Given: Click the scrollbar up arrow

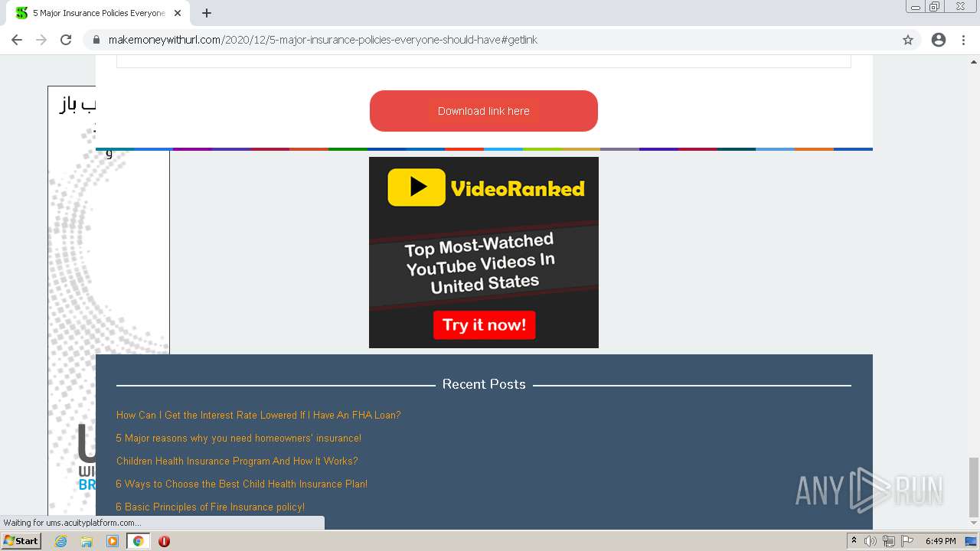Looking at the screenshot, I should pyautogui.click(x=974, y=60).
